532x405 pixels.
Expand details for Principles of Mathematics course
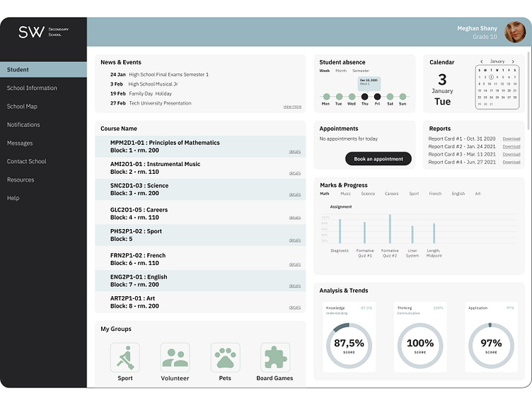(x=294, y=151)
